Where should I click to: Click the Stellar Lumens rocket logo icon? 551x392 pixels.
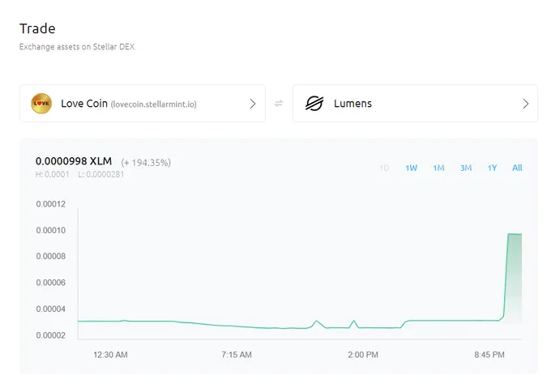314,104
